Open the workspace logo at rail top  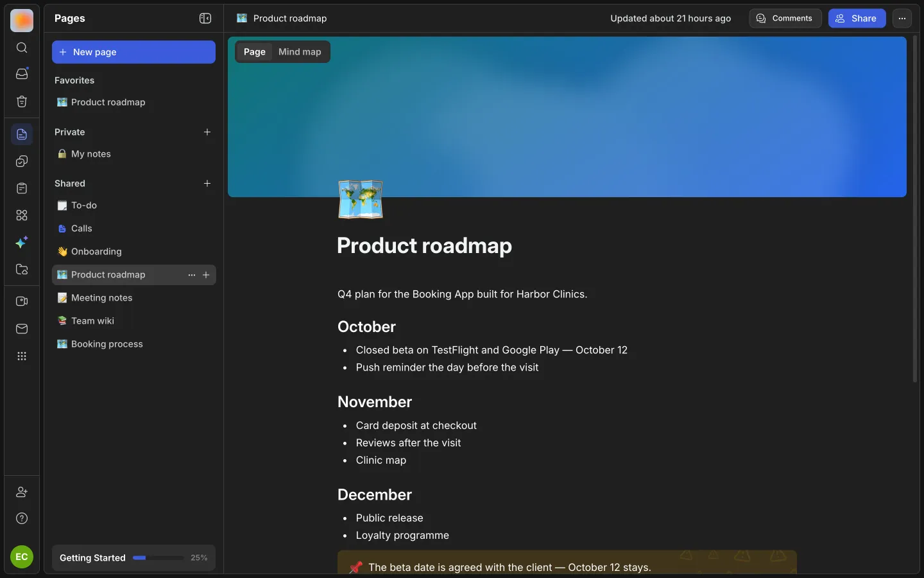click(22, 21)
